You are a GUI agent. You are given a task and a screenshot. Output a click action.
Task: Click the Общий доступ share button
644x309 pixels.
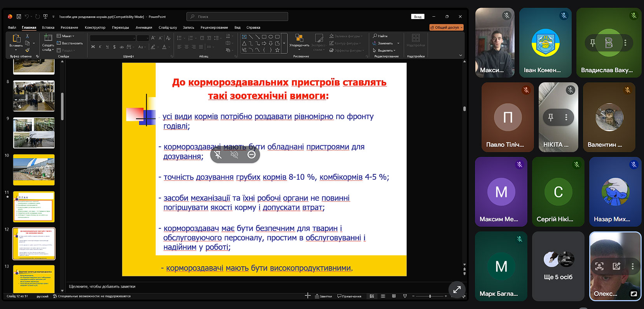tap(446, 28)
